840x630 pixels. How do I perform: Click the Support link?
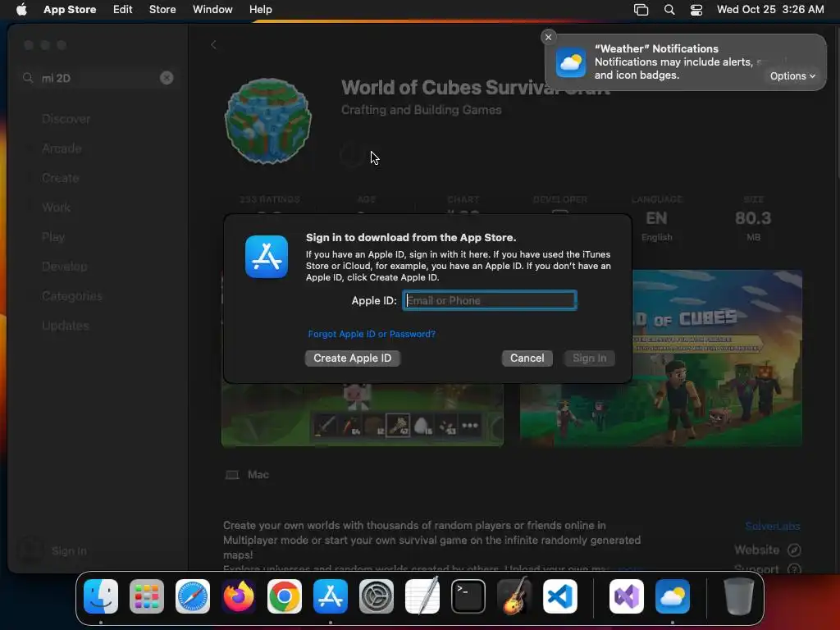click(767, 568)
